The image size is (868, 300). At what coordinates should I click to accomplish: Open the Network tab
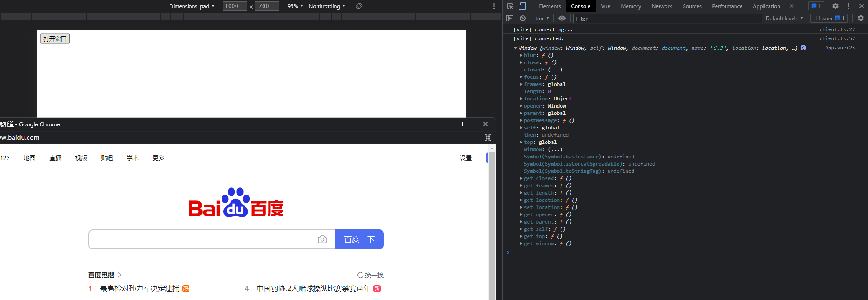[662, 6]
